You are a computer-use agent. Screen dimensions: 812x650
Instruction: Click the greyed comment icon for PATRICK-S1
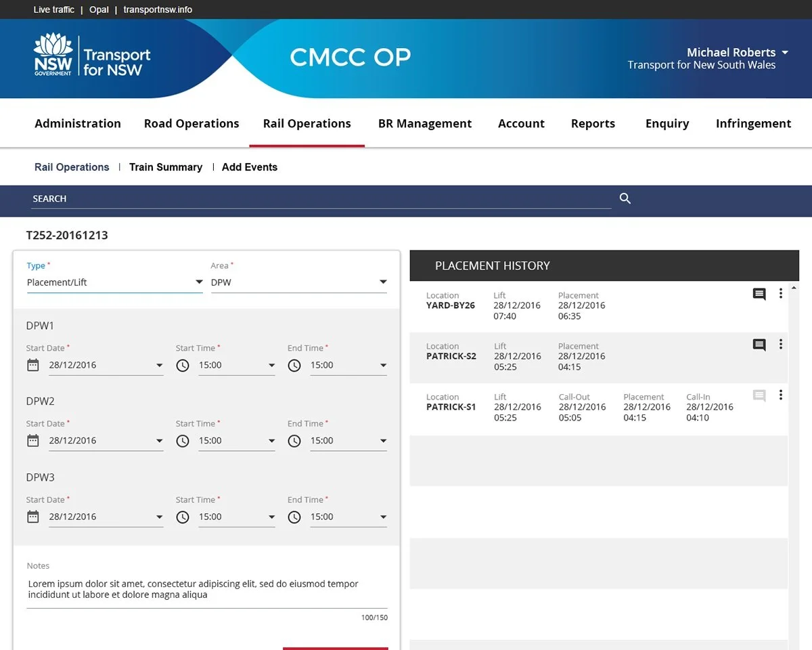coord(759,395)
